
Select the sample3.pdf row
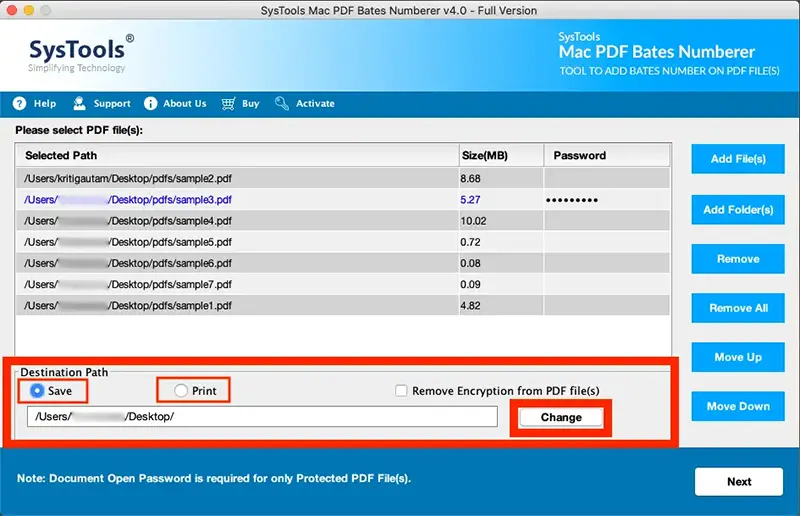click(x=343, y=200)
